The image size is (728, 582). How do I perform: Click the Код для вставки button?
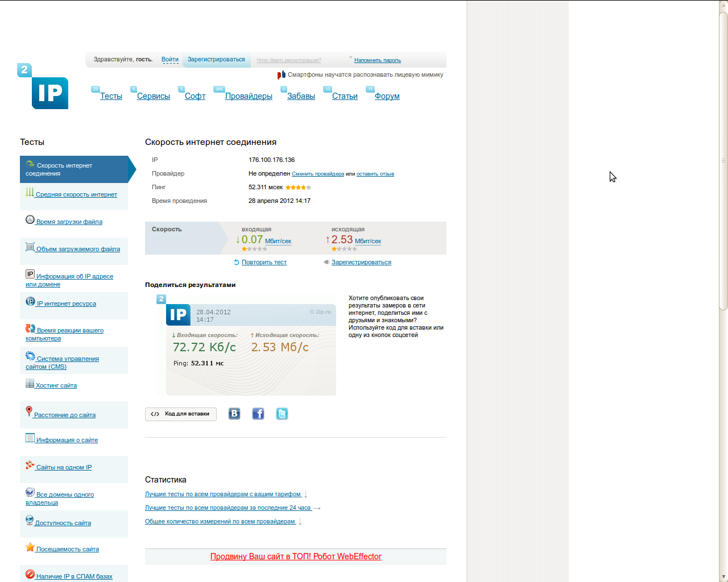tap(181, 414)
